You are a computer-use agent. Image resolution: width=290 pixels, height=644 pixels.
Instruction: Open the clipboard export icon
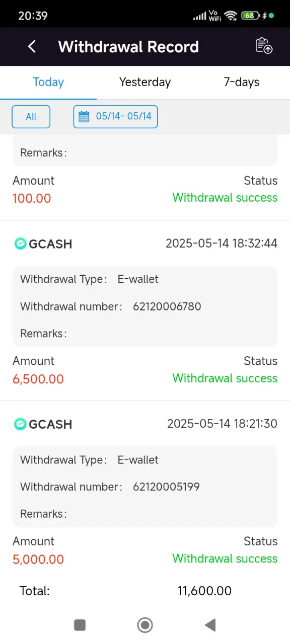[264, 46]
